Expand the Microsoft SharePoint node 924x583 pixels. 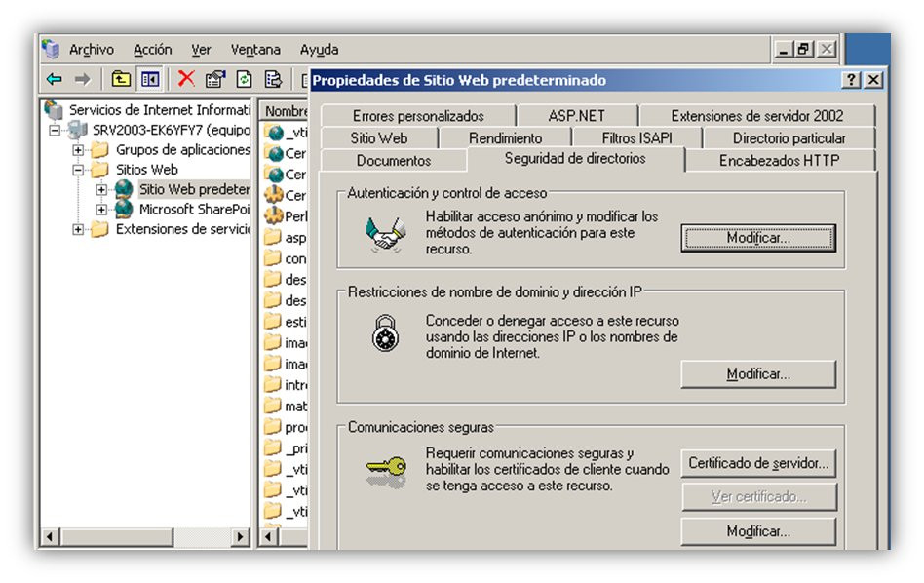click(x=101, y=210)
